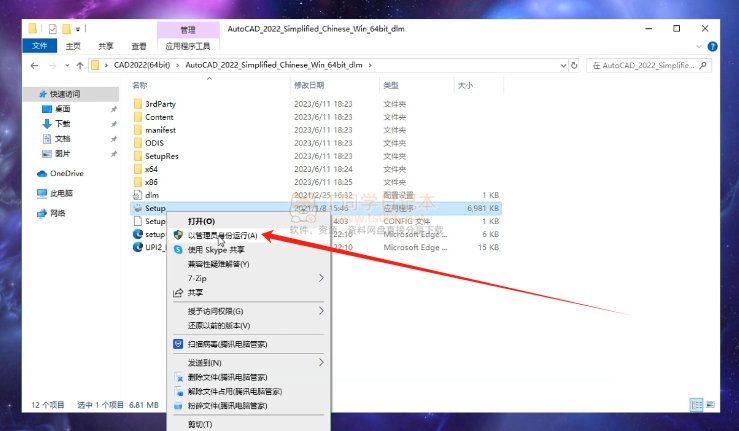This screenshot has height=431, width=739.
Task: Select the Setup application file icon
Action: pyautogui.click(x=138, y=208)
